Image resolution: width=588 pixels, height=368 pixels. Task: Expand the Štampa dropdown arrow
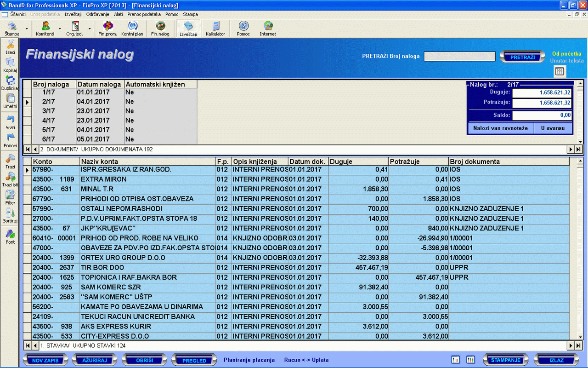point(27,29)
